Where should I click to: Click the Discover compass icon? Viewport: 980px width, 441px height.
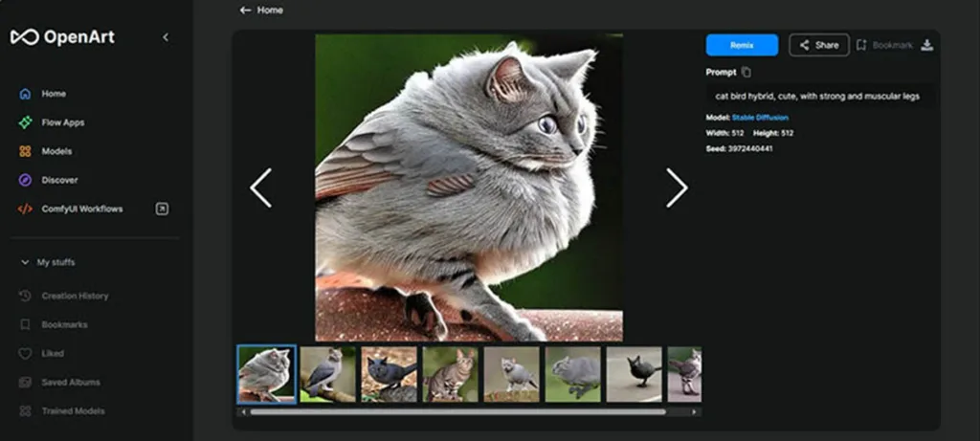[x=25, y=180]
